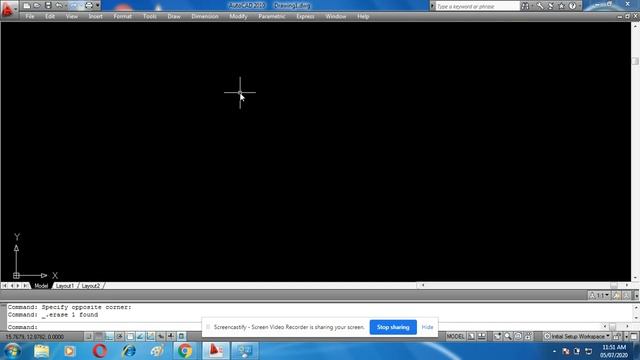Click the Hide link in sharing bar
The height and width of the screenshot is (360, 640).
(427, 327)
